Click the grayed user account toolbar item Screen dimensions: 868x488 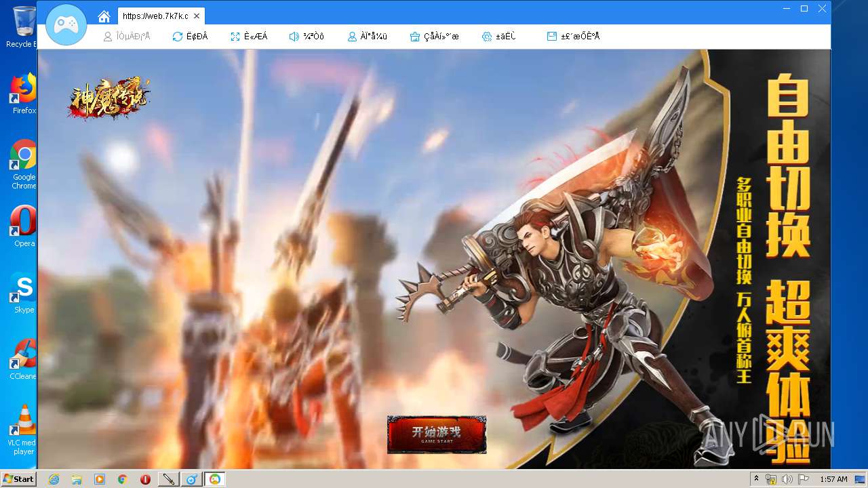(x=127, y=37)
